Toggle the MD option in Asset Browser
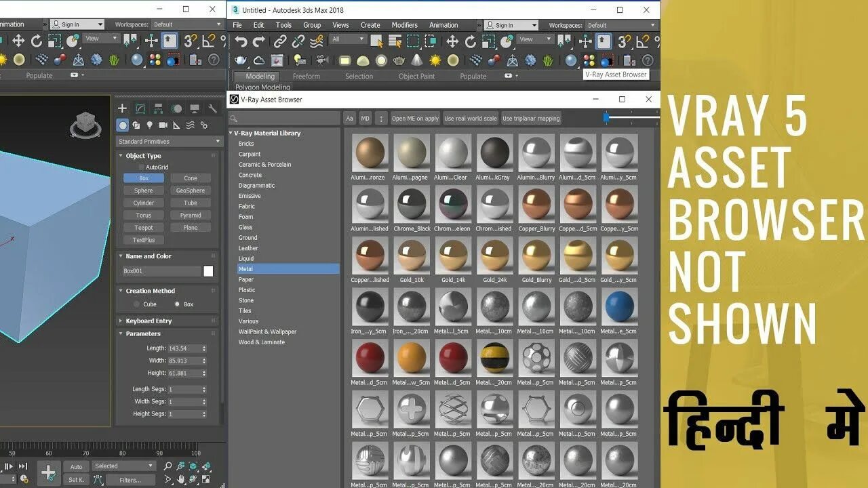The height and width of the screenshot is (488, 868). coord(366,119)
